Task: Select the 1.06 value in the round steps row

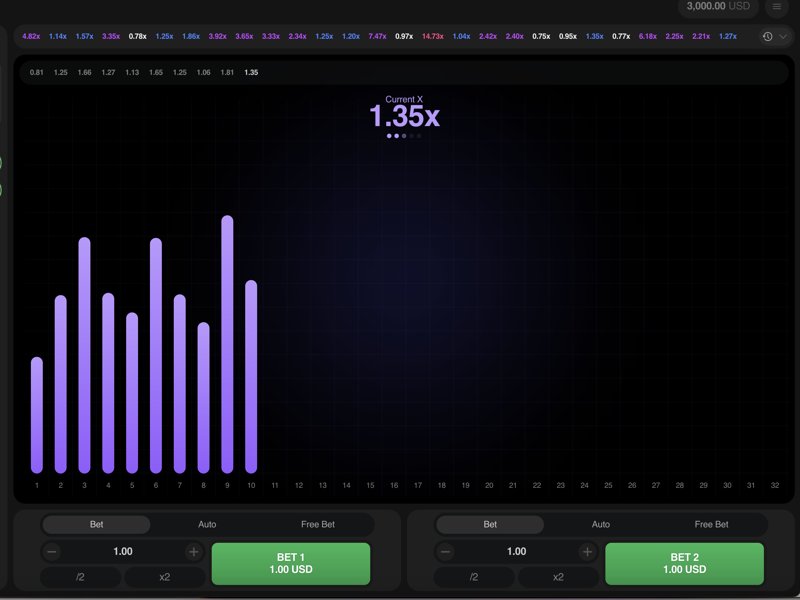Action: coord(204,72)
